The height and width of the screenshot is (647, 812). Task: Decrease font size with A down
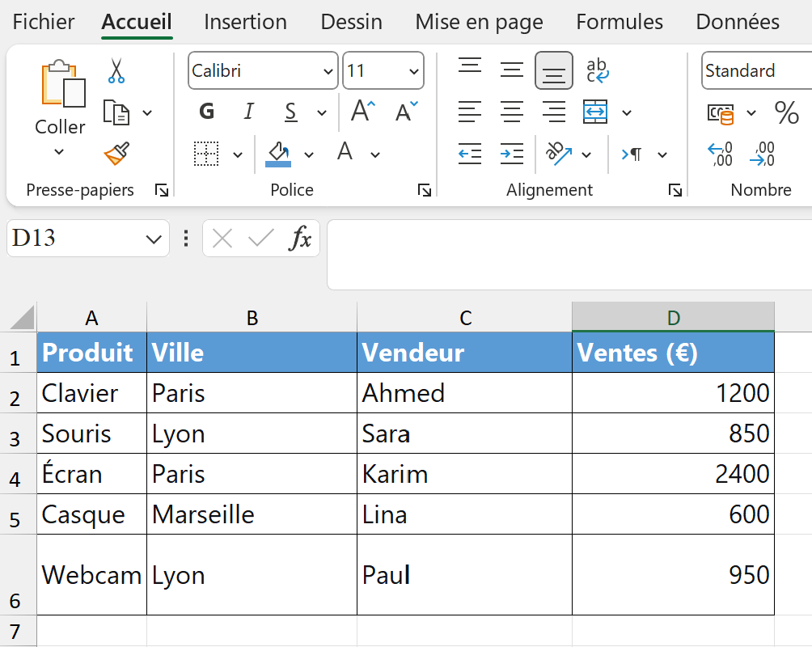click(407, 111)
